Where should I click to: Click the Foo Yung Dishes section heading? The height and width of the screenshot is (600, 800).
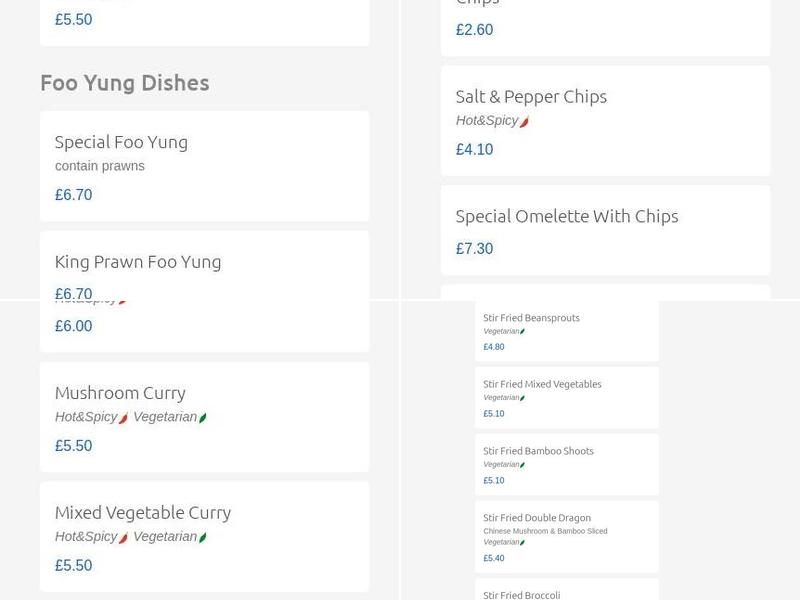(x=125, y=83)
